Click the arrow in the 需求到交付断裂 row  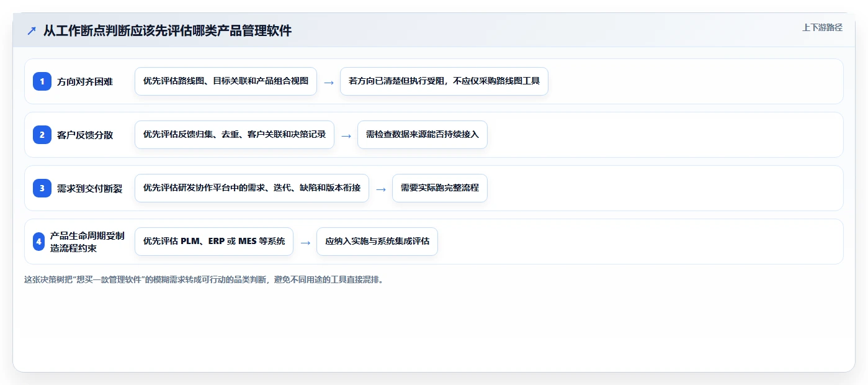[x=381, y=189]
